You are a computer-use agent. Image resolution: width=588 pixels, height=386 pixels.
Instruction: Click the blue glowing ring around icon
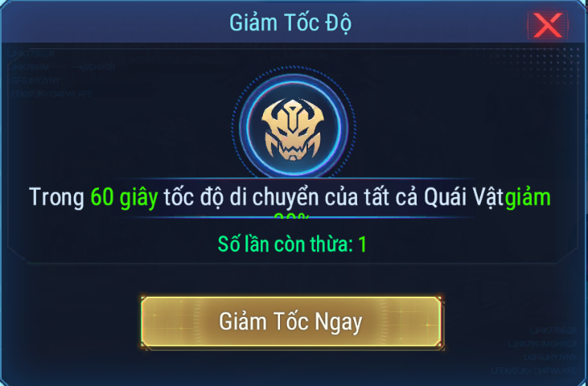tap(294, 126)
